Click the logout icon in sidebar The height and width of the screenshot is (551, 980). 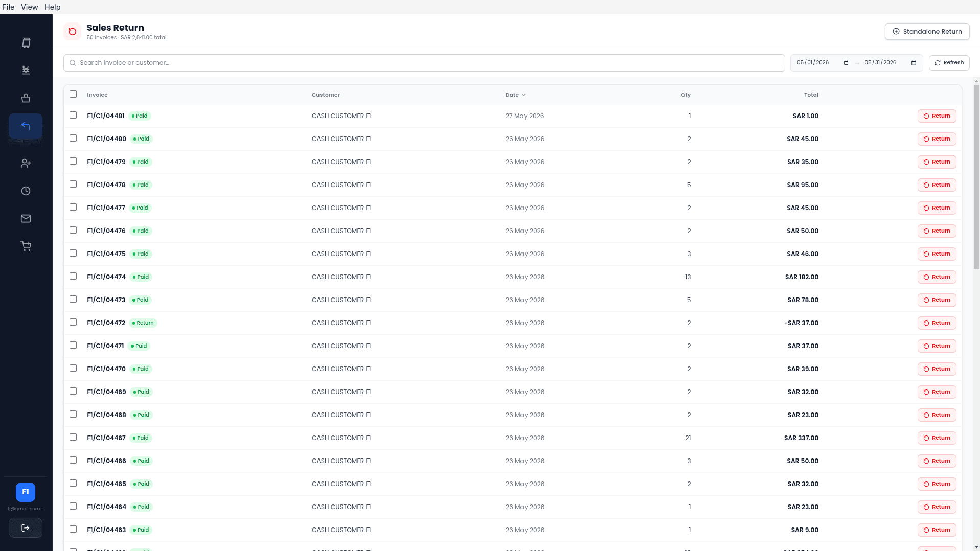pyautogui.click(x=26, y=528)
